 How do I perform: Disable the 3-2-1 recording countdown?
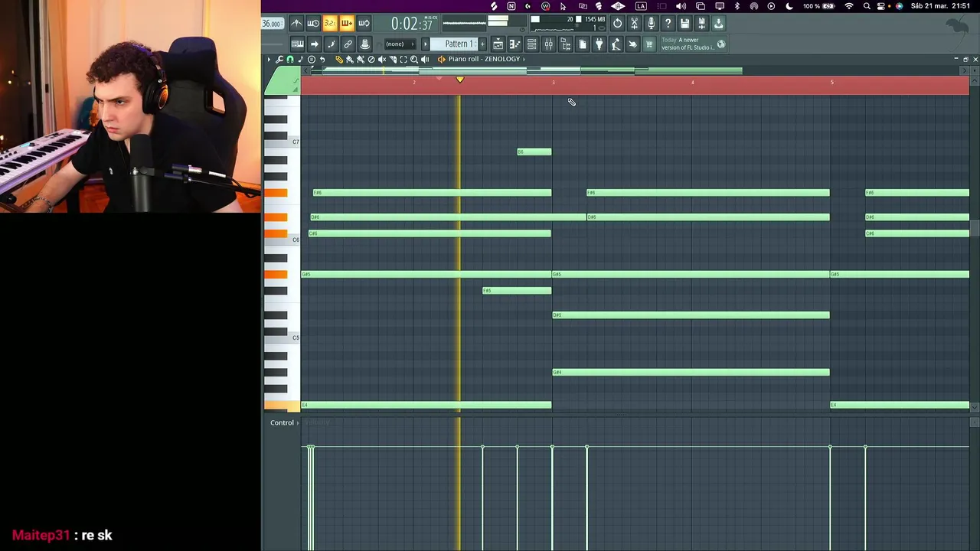tap(330, 24)
